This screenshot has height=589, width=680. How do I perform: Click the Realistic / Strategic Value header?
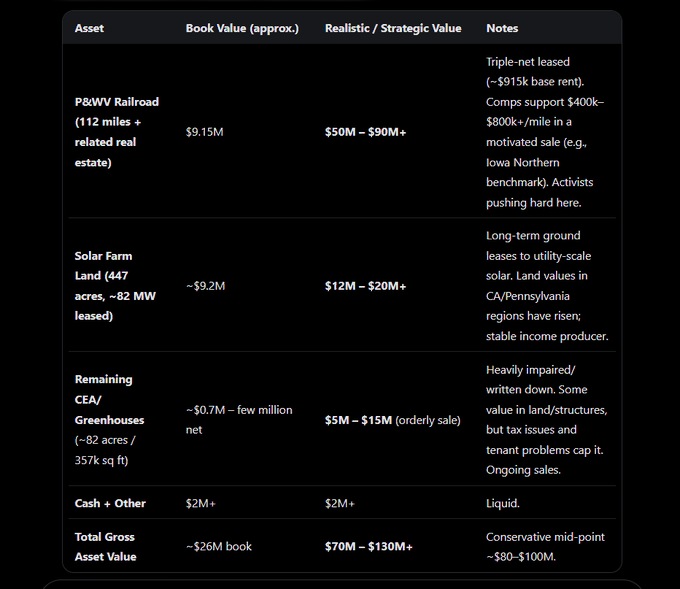point(393,28)
